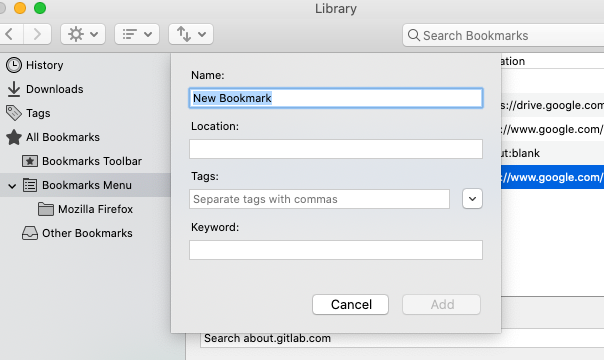The height and width of the screenshot is (360, 604).
Task: Open the Views list dropdown
Action: click(137, 34)
